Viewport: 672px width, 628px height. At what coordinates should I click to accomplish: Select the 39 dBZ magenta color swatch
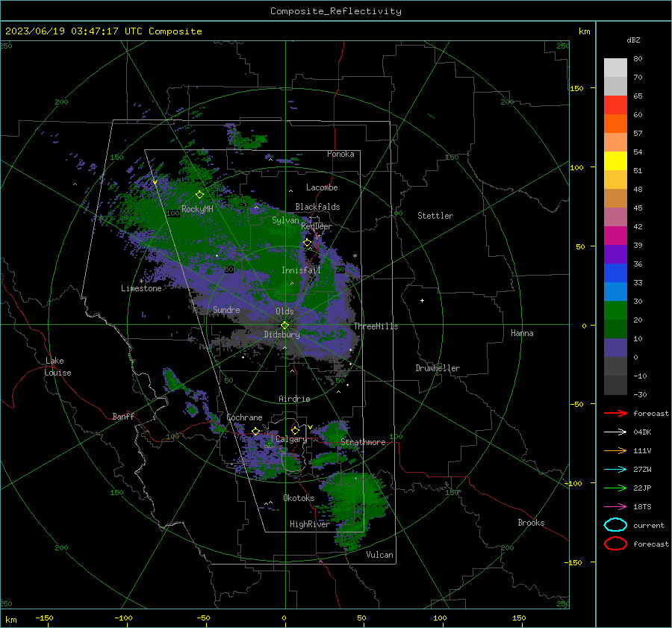click(x=615, y=235)
